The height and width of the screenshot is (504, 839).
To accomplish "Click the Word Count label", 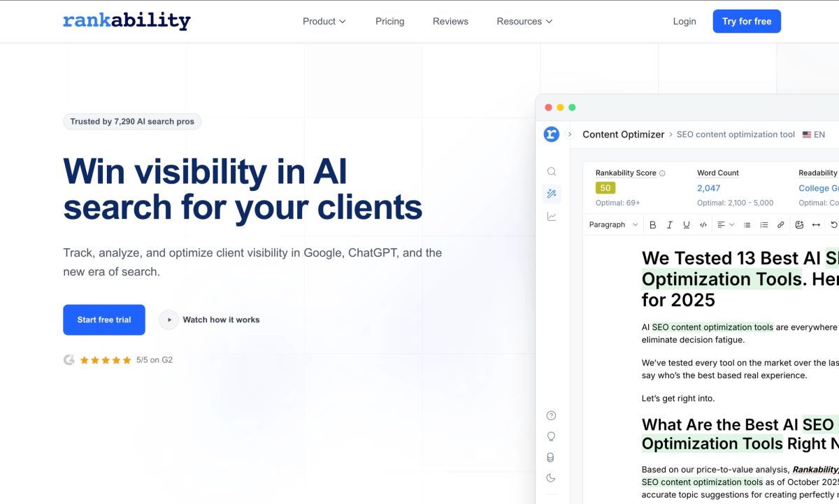I will tap(718, 173).
